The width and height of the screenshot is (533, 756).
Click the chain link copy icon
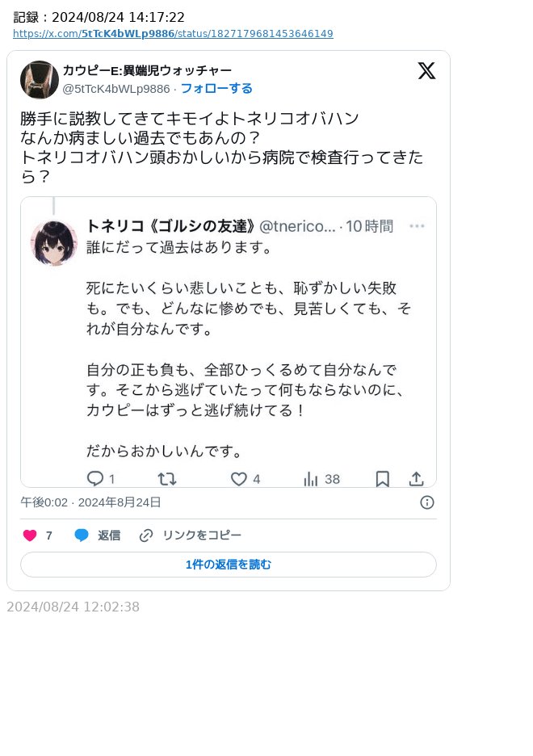click(146, 535)
